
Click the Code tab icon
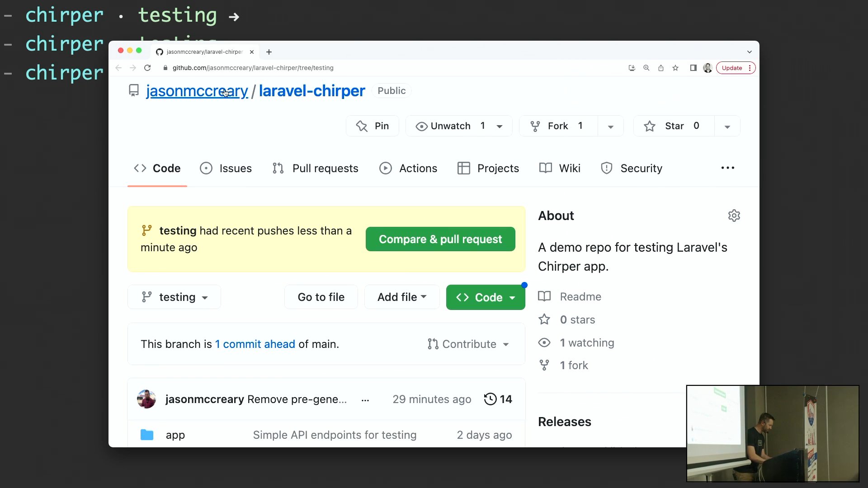point(140,168)
